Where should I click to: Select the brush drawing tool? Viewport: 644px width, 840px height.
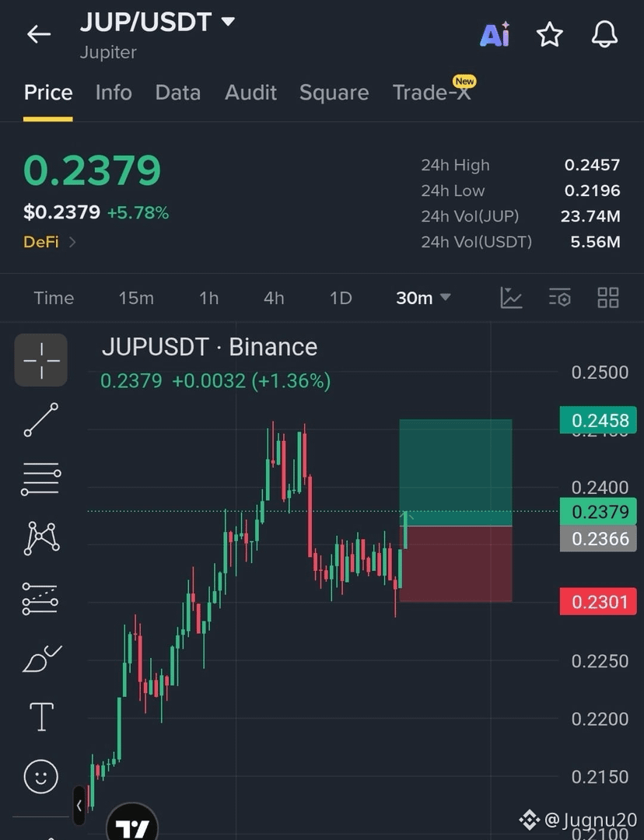click(x=41, y=659)
